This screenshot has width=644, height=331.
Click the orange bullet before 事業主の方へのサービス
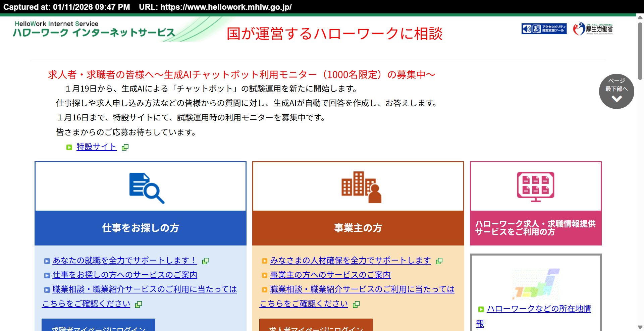click(265, 275)
